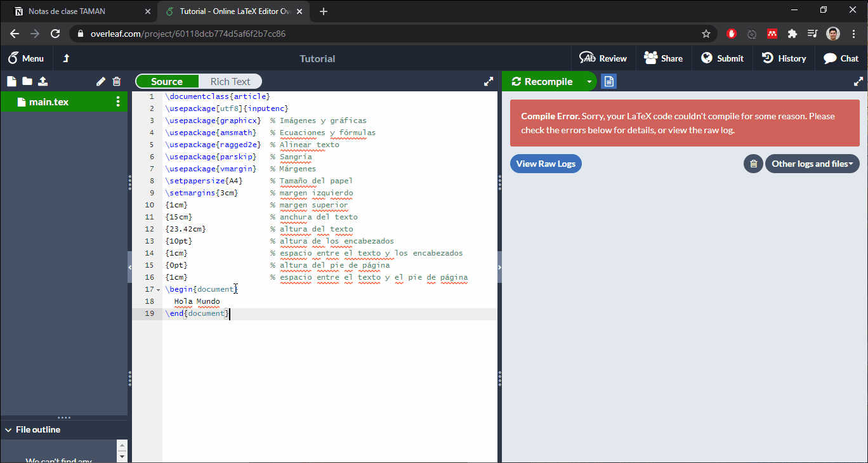Image resolution: width=868 pixels, height=463 pixels.
Task: Open Other logs and files dropdown
Action: pyautogui.click(x=812, y=164)
